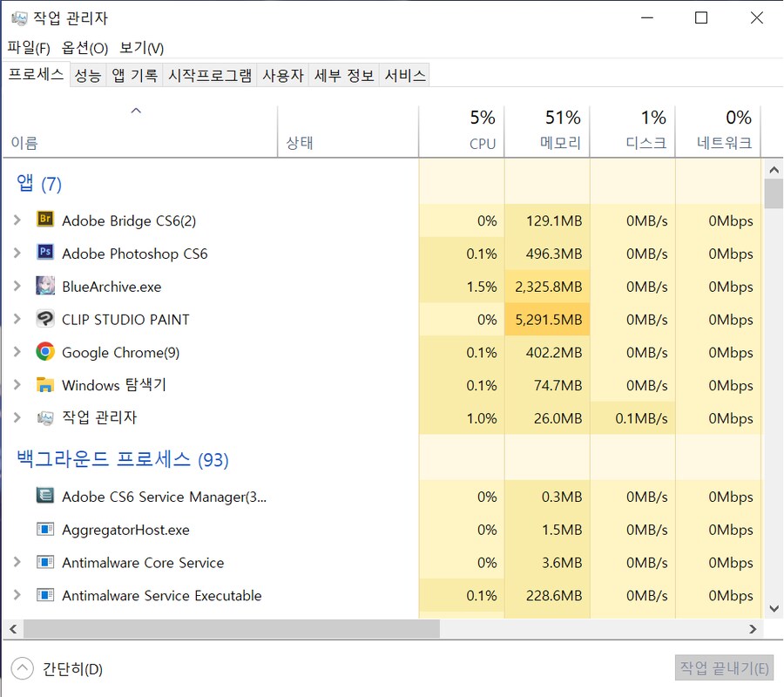Click the Antimalware Core Service icon
The image size is (784, 697).
[45, 562]
